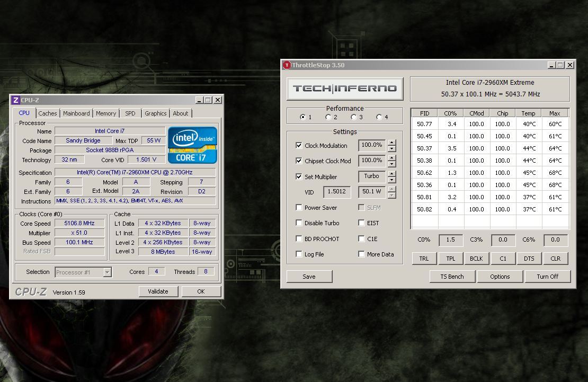Open the SPD tab in CPU-Z

130,113
